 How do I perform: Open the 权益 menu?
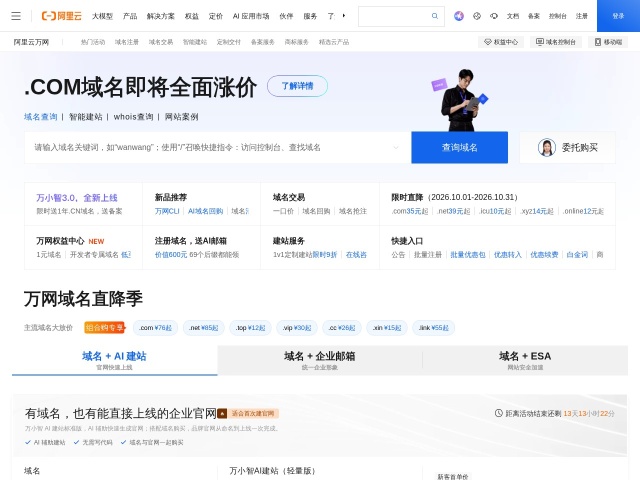191,16
